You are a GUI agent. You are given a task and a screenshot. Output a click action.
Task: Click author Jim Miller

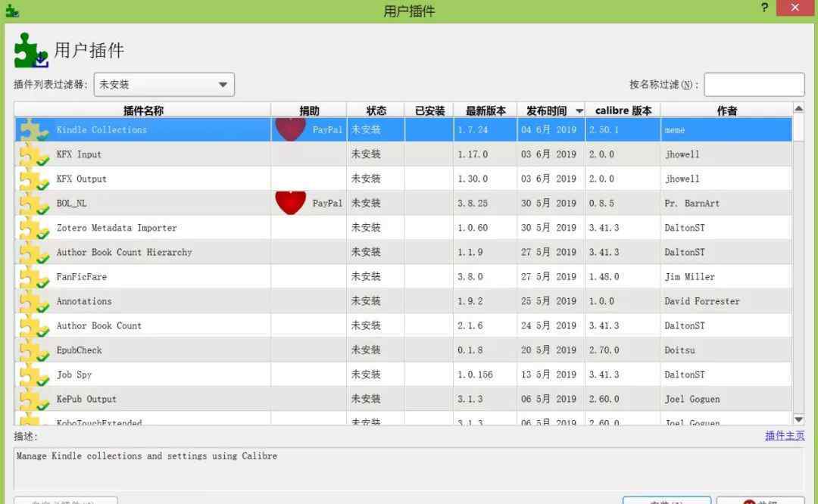point(690,277)
